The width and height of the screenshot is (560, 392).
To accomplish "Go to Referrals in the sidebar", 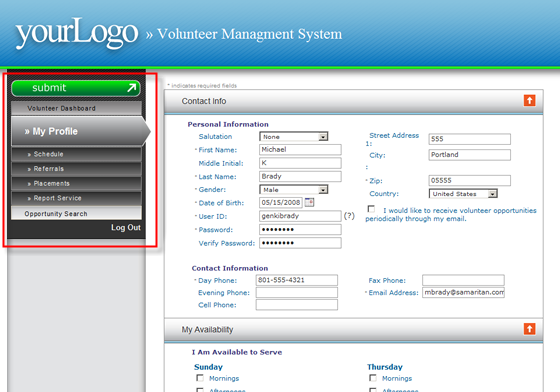I will click(76, 169).
